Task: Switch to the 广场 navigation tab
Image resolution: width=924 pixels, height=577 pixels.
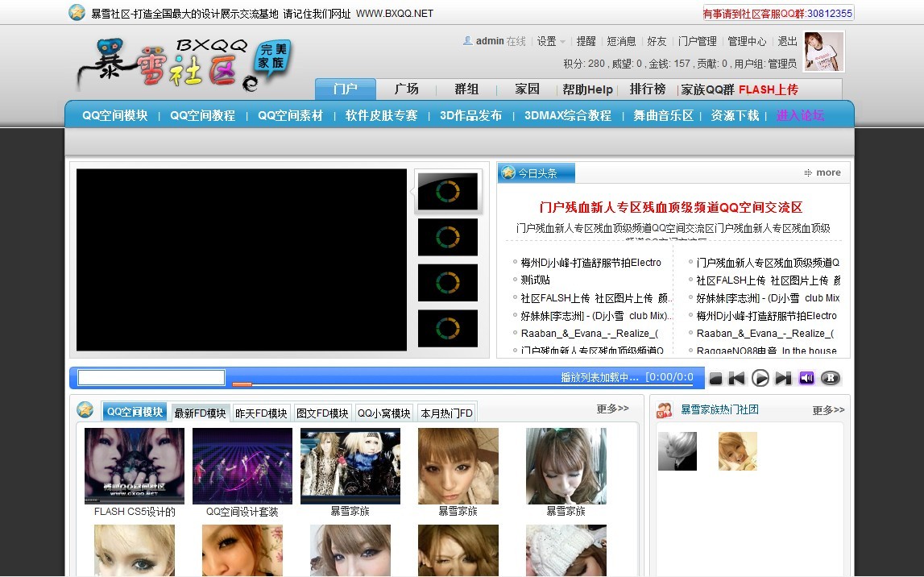Action: click(x=406, y=89)
